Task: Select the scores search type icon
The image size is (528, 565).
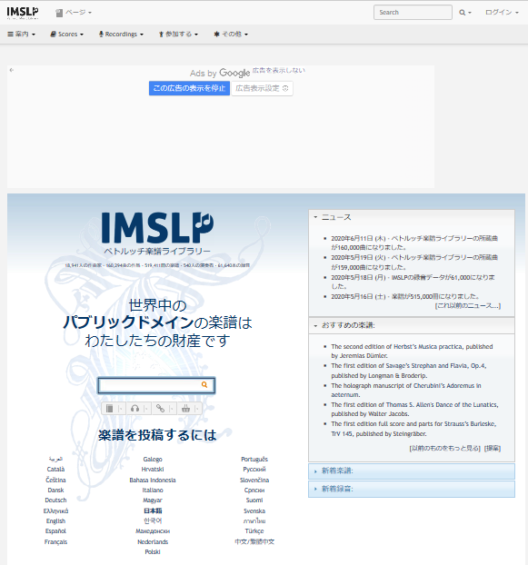Action: click(110, 409)
